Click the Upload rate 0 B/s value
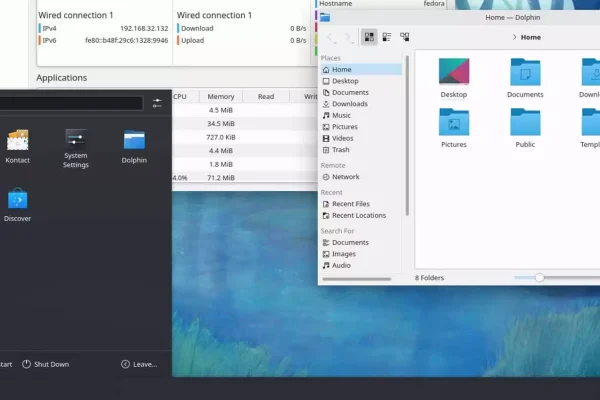The height and width of the screenshot is (400, 600). 298,40
